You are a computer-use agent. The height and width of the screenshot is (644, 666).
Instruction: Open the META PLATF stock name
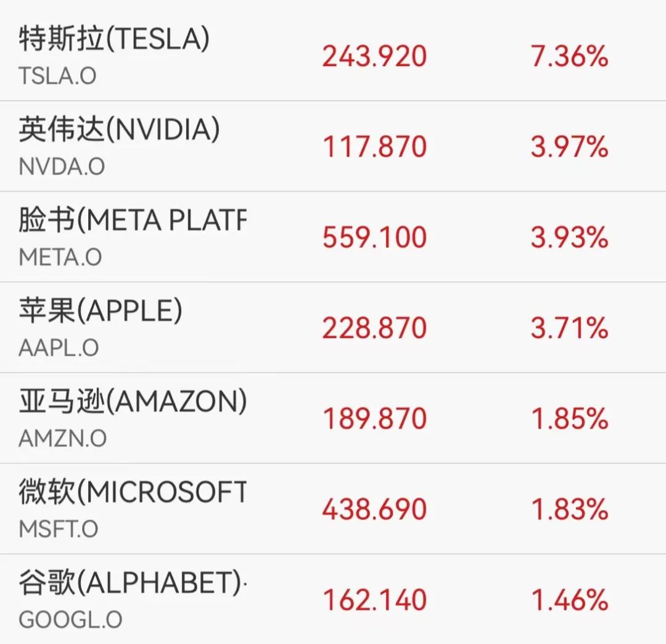132,221
